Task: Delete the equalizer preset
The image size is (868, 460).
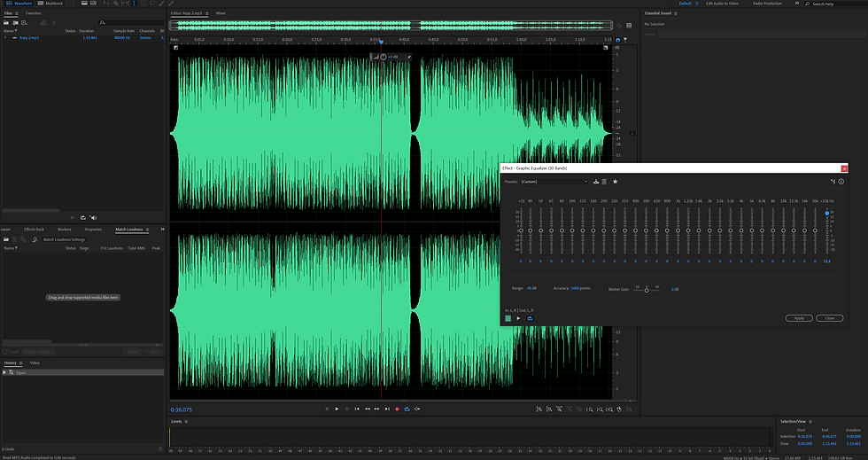Action: click(604, 182)
